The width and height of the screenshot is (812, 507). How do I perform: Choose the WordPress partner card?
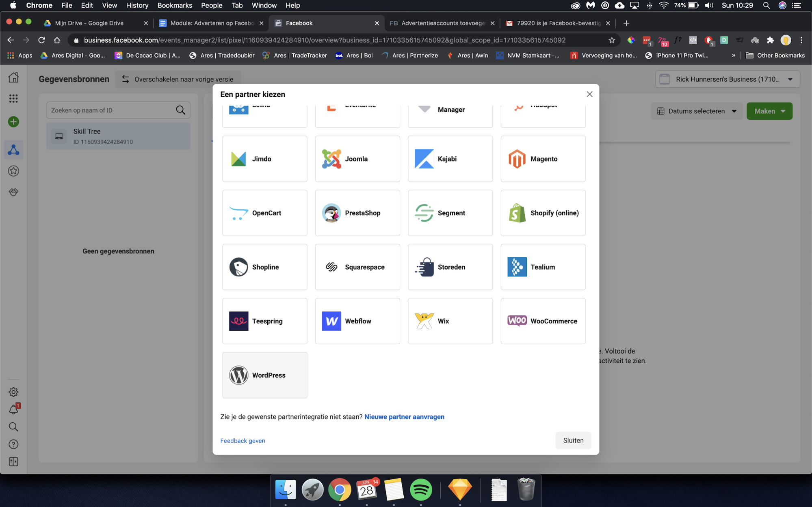coord(264,375)
